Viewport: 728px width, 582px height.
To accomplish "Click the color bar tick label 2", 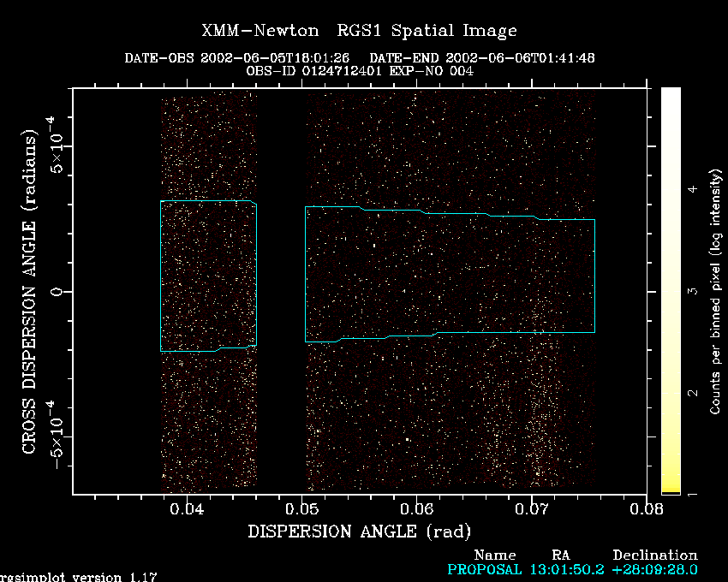I will coord(693,393).
